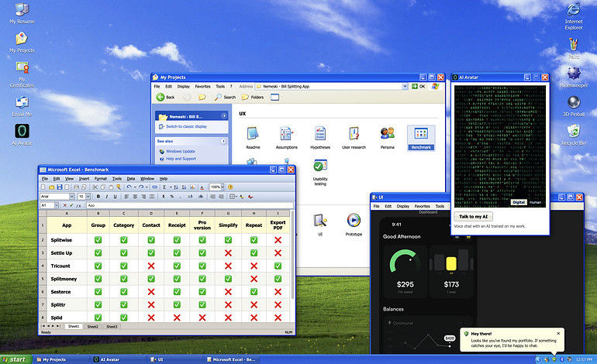Open the Undo history dropdown arrow

[x=135, y=187]
